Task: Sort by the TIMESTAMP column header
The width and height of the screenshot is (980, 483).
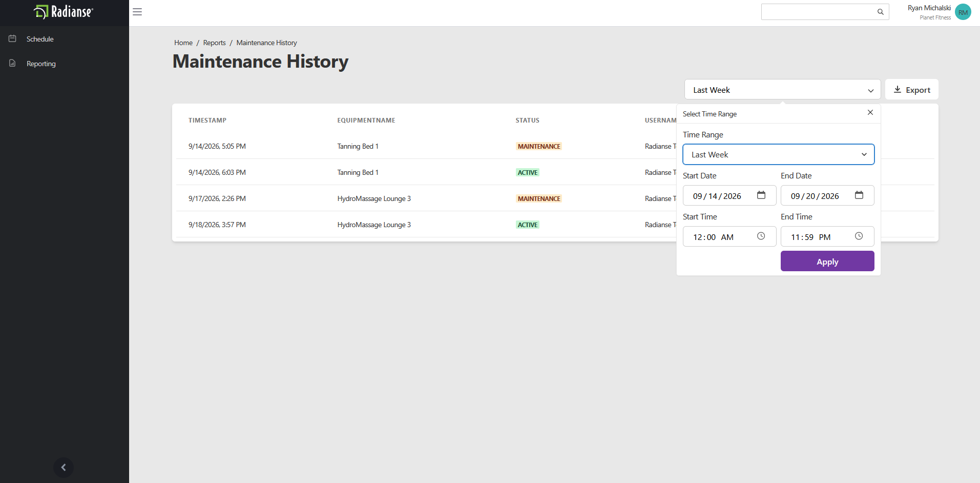Action: (x=207, y=120)
